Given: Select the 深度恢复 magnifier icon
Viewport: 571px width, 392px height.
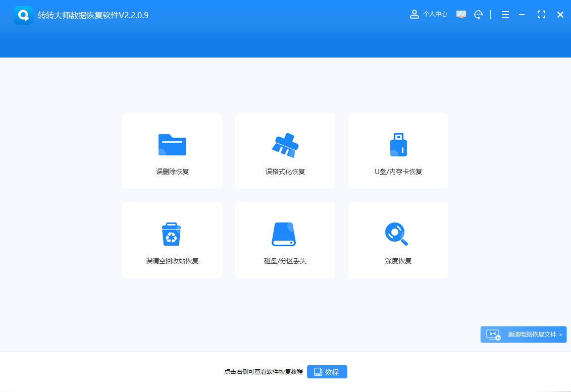Looking at the screenshot, I should 398,234.
